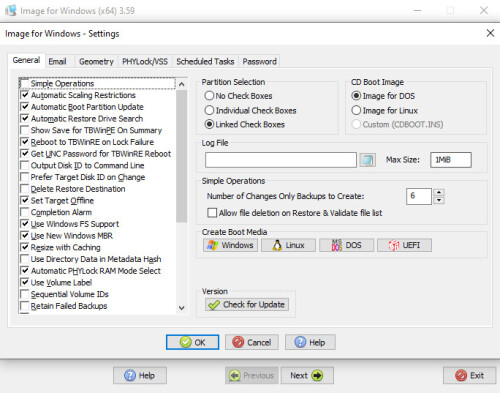Open the Scheduled Tasks tab
The height and width of the screenshot is (393, 500).
[x=205, y=61]
